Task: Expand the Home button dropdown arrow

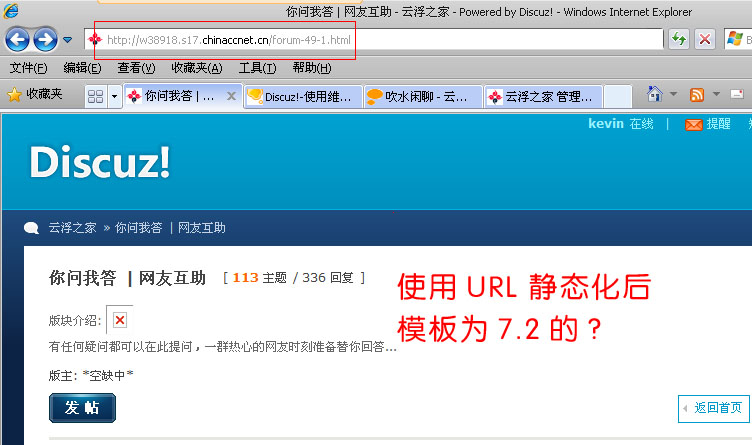Action: tap(673, 94)
